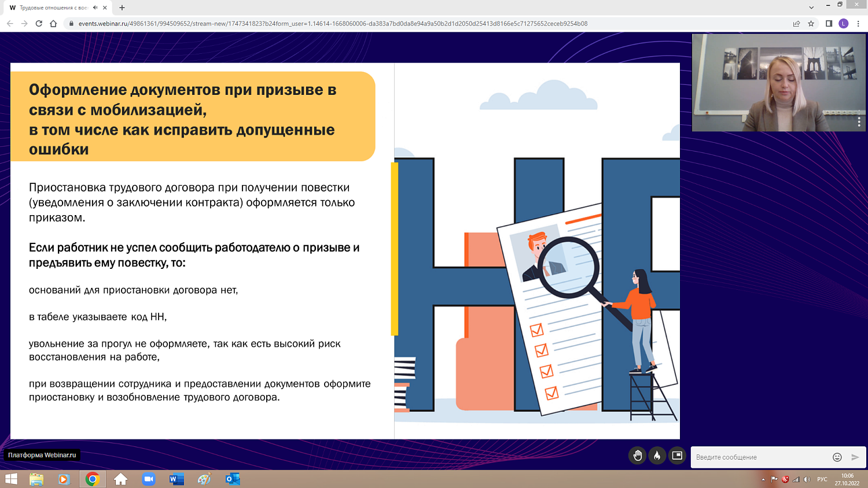Screen dimensions: 868x488
Task: Open the Chrome profile avatar
Action: click(x=844, y=24)
